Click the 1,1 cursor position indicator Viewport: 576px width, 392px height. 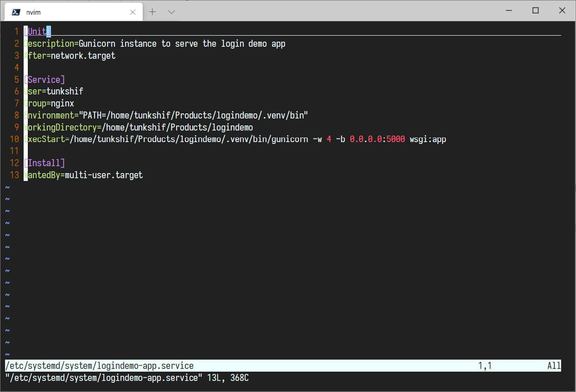coord(485,366)
